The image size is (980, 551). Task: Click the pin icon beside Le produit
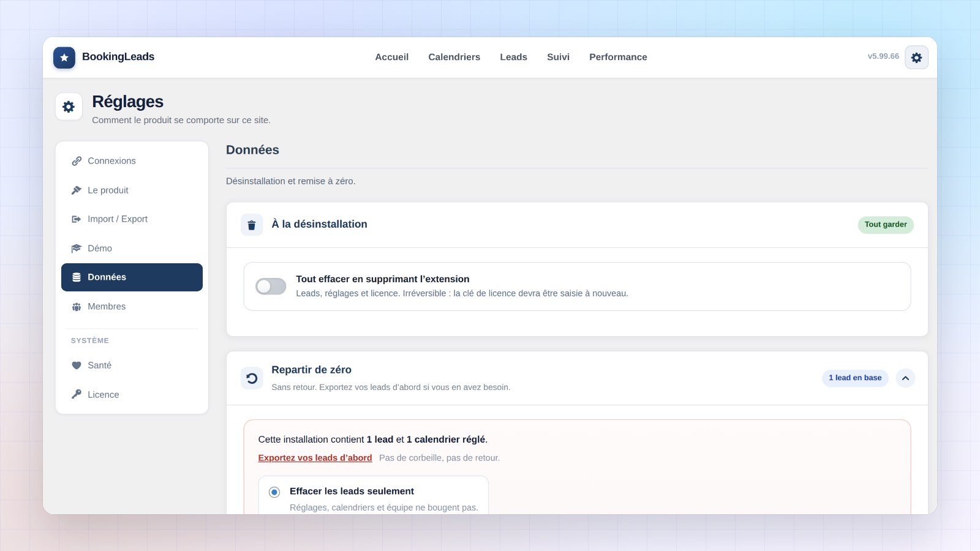click(x=77, y=190)
